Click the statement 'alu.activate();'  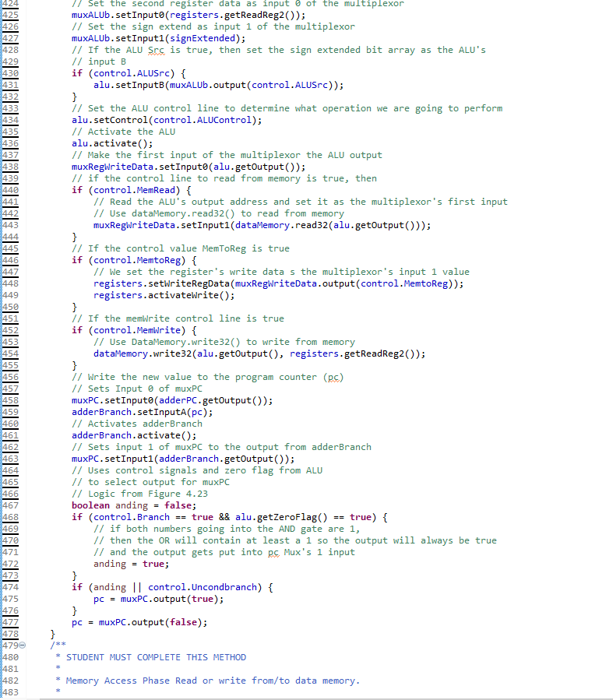(x=112, y=143)
